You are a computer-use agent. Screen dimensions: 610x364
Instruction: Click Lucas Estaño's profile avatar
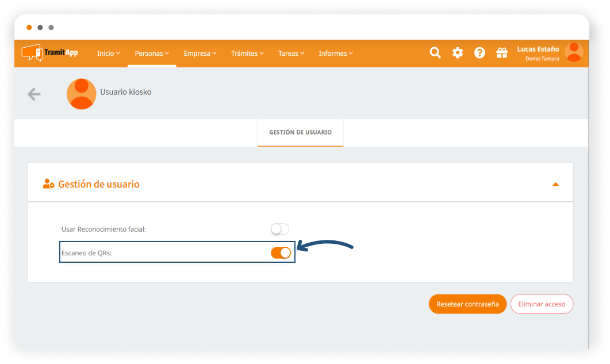[573, 52]
